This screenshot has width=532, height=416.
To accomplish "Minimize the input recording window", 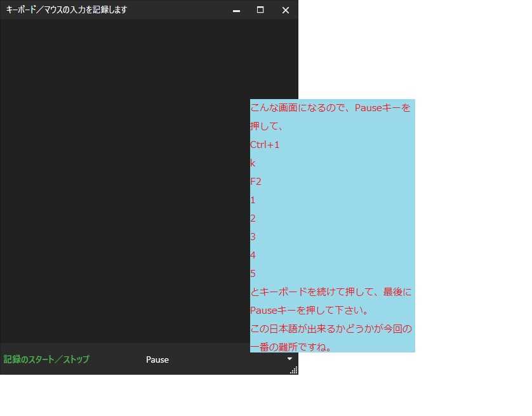I will tap(236, 10).
